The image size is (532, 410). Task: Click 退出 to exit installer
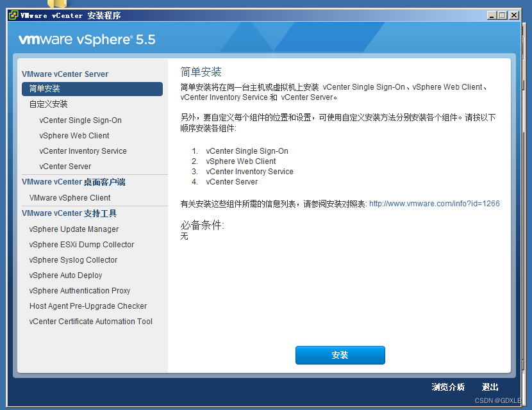pos(490,387)
